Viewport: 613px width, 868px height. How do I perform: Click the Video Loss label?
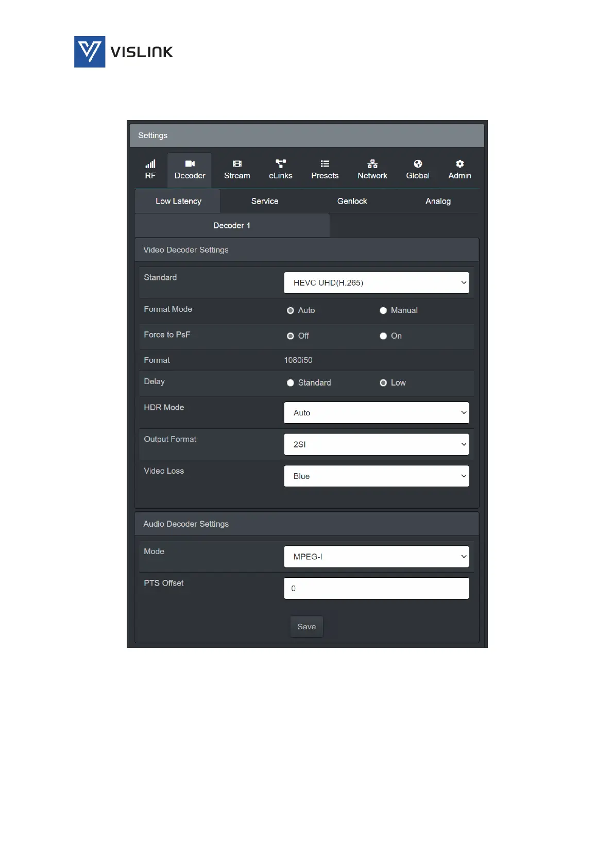click(164, 471)
